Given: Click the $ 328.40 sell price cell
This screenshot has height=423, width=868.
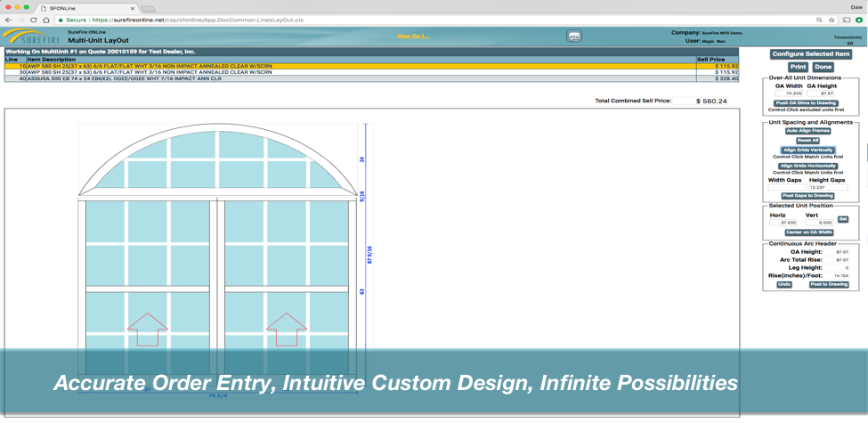Looking at the screenshot, I should tap(718, 78).
